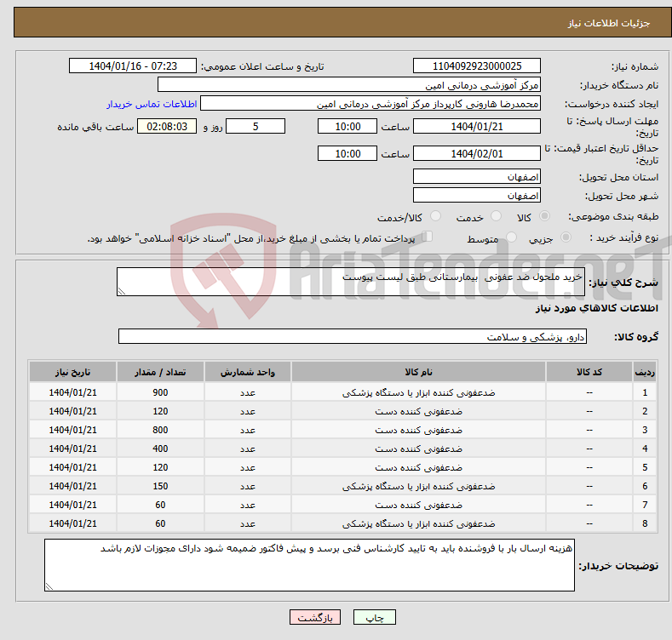Click the remaining time field 02:08:03
Image resolution: width=672 pixels, height=640 pixels.
point(167,126)
